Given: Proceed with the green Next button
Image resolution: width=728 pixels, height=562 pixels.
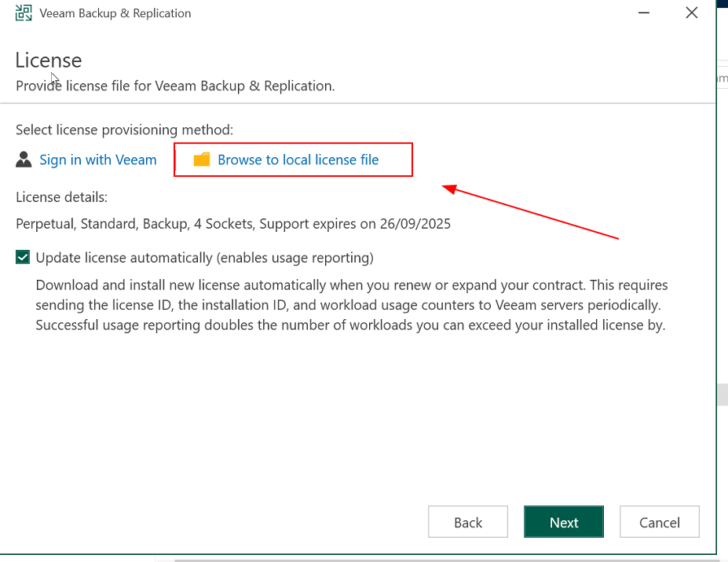Looking at the screenshot, I should pos(564,522).
